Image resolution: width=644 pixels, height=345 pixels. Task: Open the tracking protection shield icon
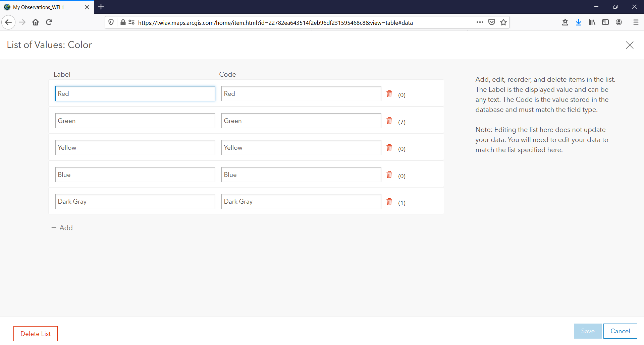111,22
